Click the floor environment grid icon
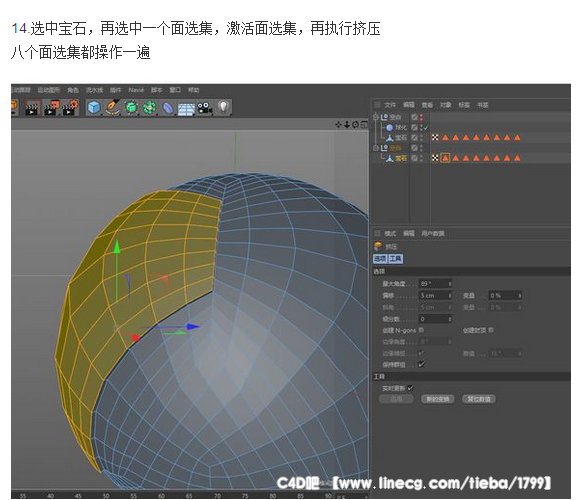The width and height of the screenshot is (577, 500). 186,109
